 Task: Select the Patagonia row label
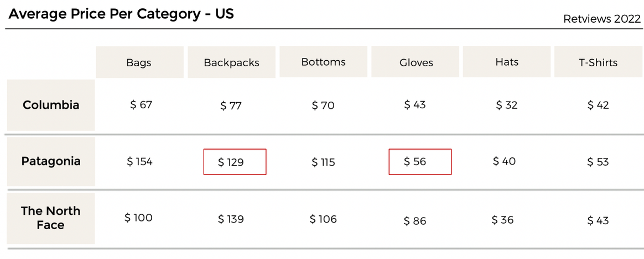tap(51, 161)
